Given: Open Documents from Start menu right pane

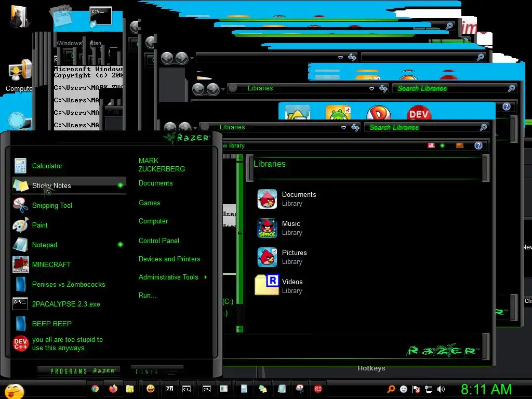Looking at the screenshot, I should [x=156, y=183].
